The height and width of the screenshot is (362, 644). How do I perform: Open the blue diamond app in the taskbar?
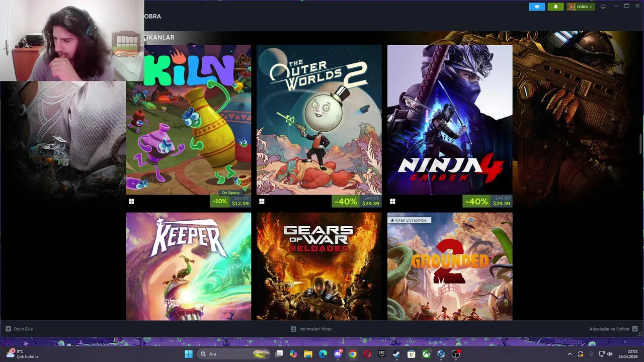coord(441,354)
